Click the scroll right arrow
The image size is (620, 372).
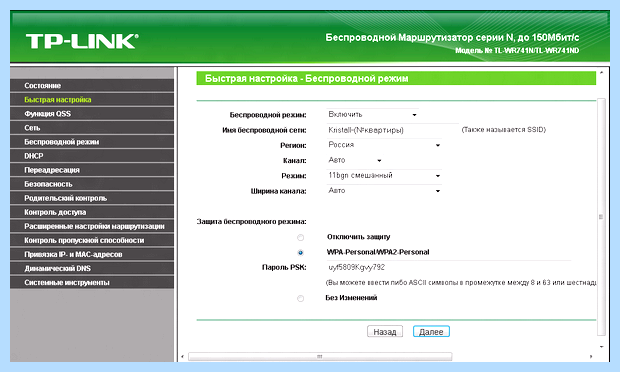(x=591, y=357)
